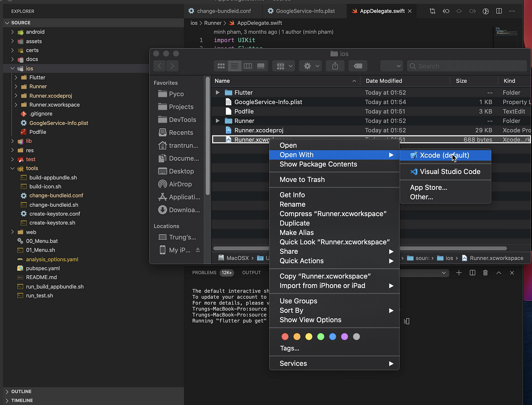The height and width of the screenshot is (405, 532).
Task: Click the Finder Edit Tags button
Action: click(x=358, y=66)
